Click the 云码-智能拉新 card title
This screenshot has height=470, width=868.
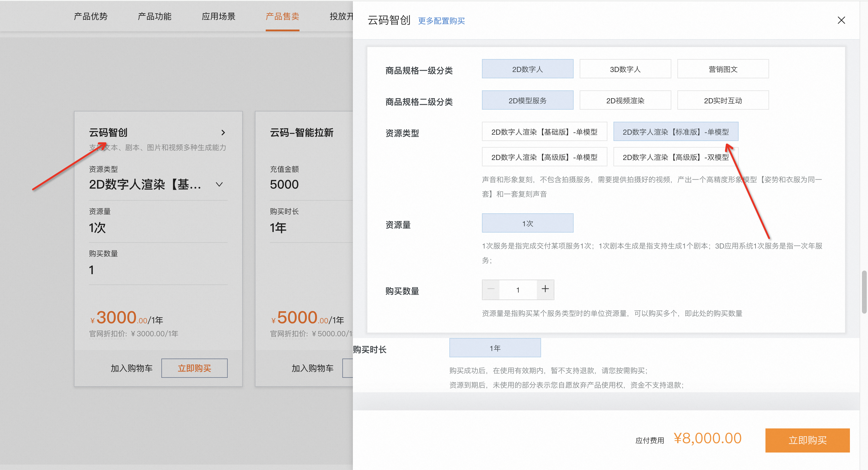(x=302, y=133)
